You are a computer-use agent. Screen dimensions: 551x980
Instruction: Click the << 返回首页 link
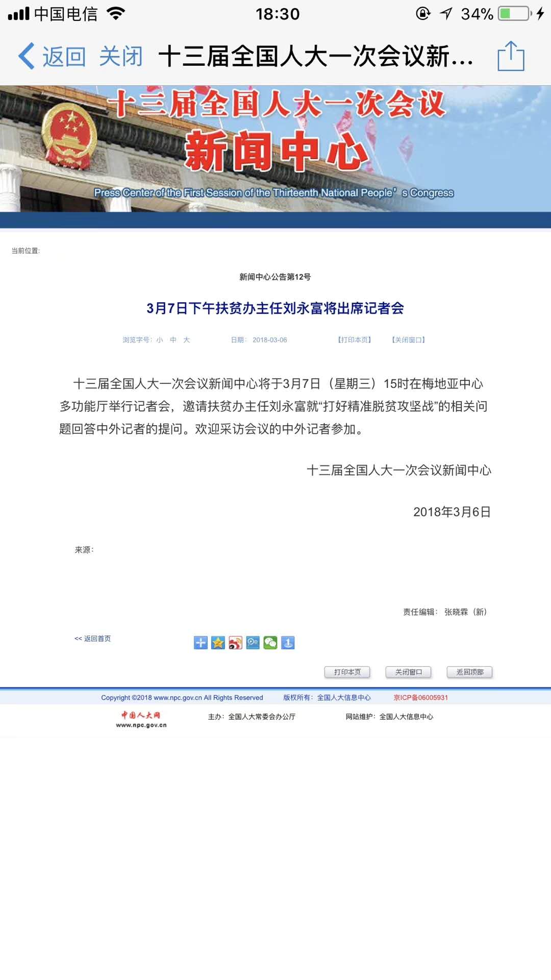(92, 639)
